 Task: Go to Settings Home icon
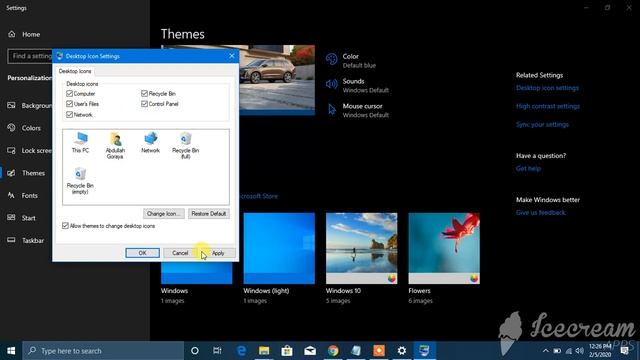(x=12, y=34)
